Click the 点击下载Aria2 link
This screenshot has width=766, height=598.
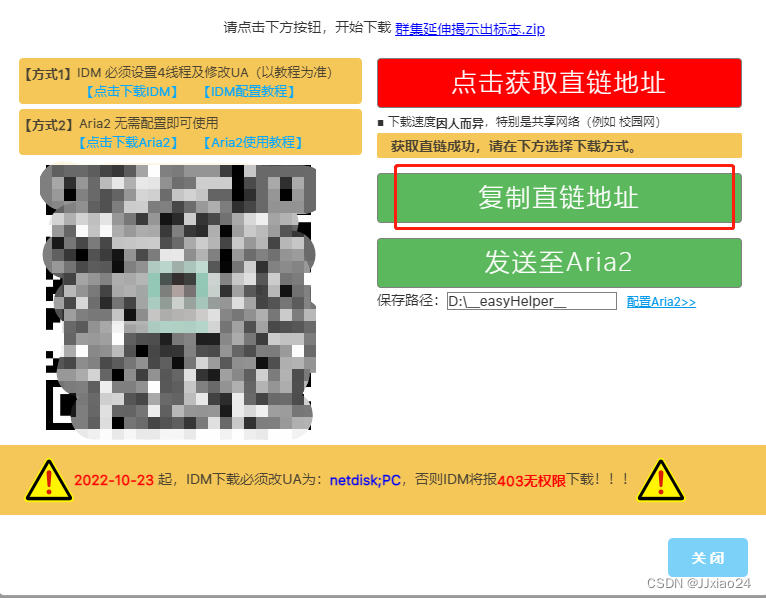click(128, 142)
